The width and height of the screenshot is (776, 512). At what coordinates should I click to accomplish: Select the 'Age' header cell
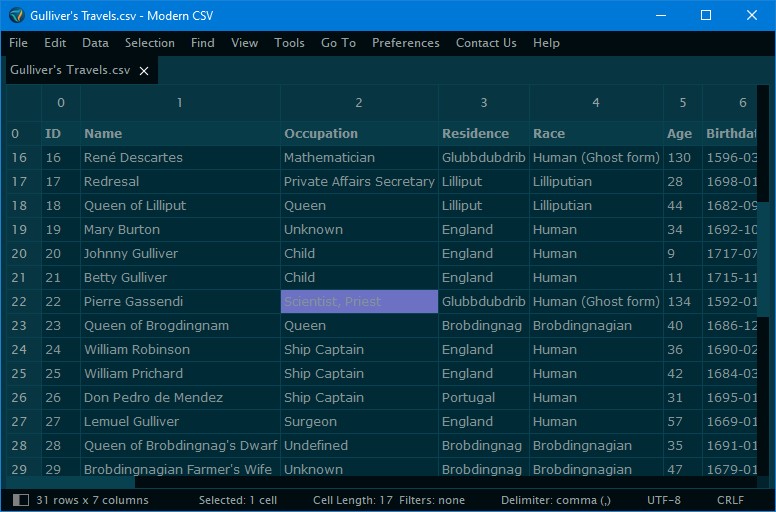point(682,134)
